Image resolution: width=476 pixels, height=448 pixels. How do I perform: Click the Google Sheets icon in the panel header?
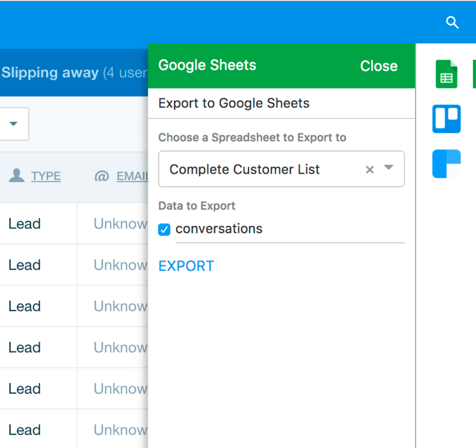(x=207, y=65)
